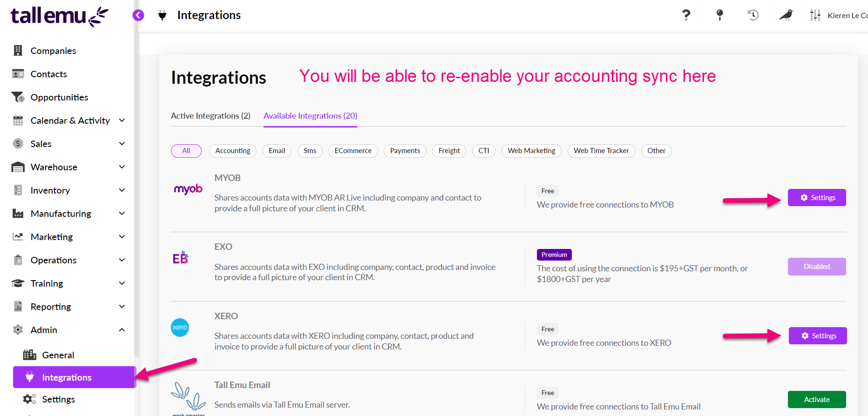Image resolution: width=868 pixels, height=416 pixels.
Task: Click the Admin gear icon
Action: pos(18,329)
